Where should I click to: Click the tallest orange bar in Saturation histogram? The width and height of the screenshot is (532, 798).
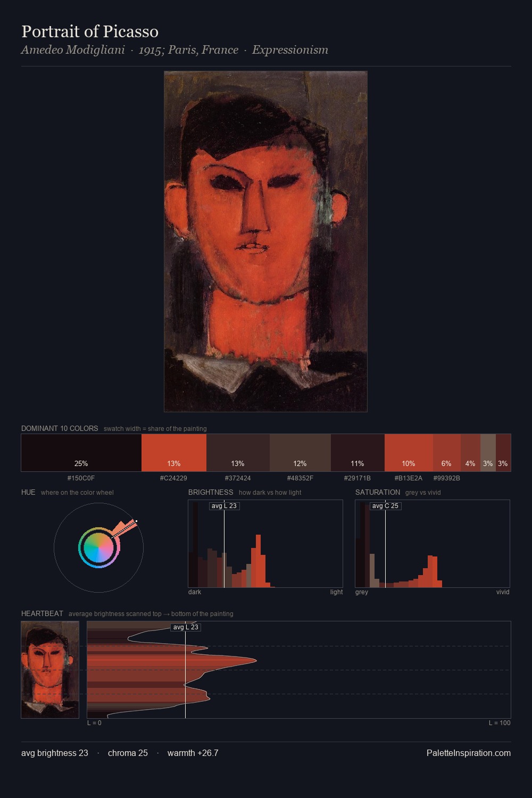pyautogui.click(x=431, y=571)
